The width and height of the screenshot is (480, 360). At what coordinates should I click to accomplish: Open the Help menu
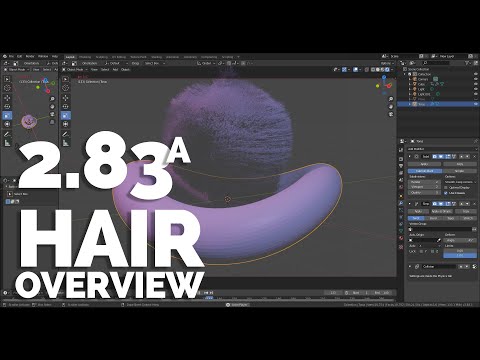(x=55, y=57)
